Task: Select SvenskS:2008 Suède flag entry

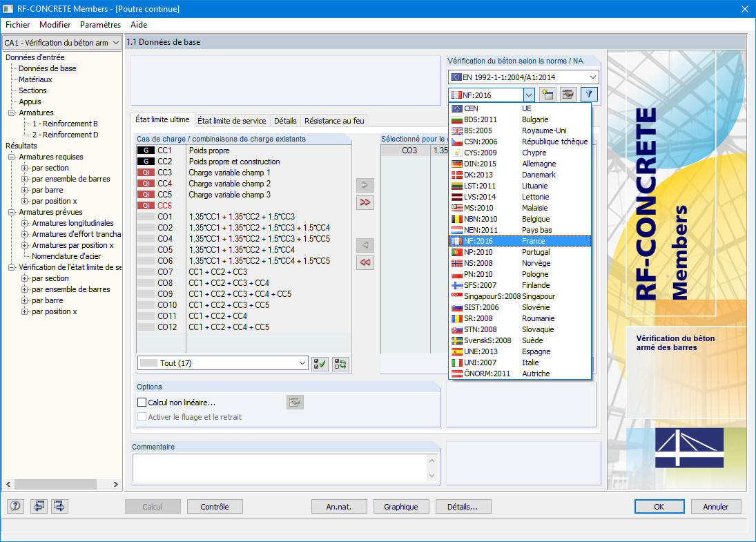Action: [520, 340]
